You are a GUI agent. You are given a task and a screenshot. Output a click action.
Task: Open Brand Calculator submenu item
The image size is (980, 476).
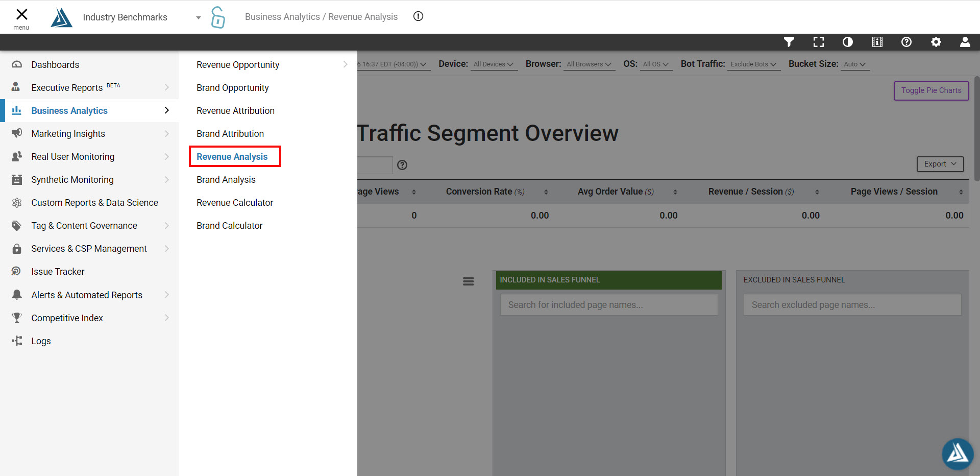pyautogui.click(x=230, y=226)
